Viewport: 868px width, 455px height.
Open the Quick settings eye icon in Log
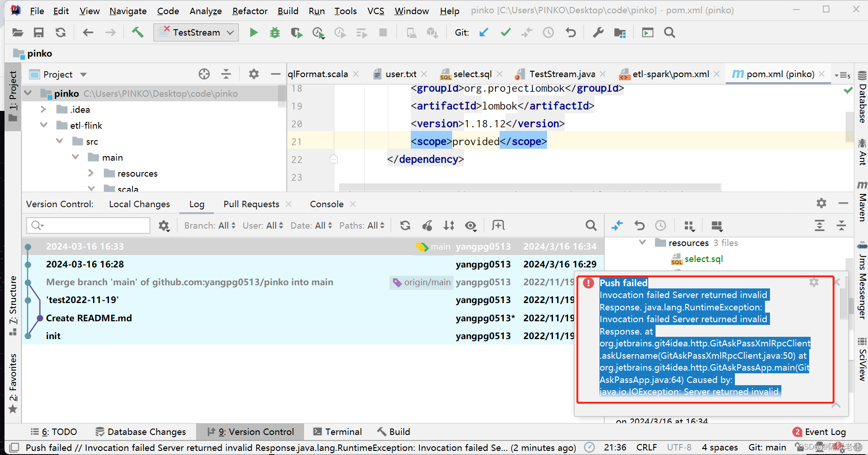pyautogui.click(x=471, y=225)
